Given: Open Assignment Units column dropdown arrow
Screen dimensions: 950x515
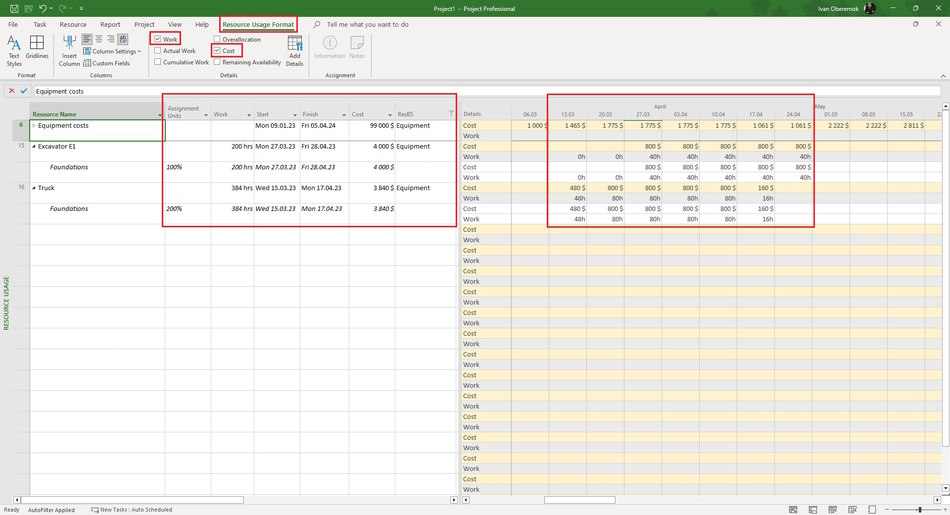Looking at the screenshot, I should pos(206,115).
